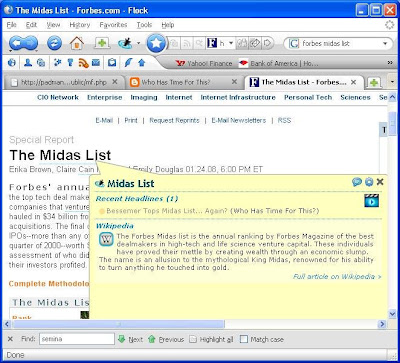The image size is (400, 363).
Task: Star this page with the blue star button
Action: [156, 43]
